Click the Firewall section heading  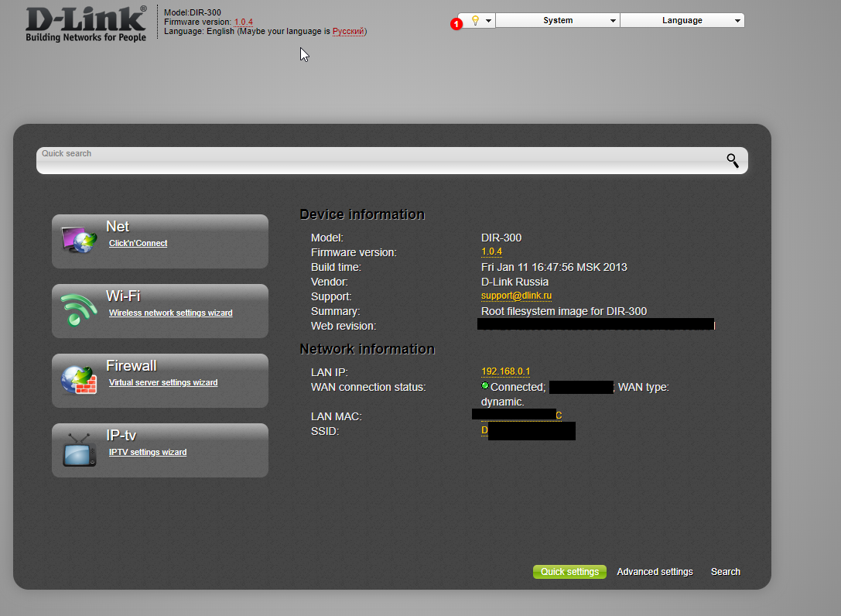pos(132,366)
